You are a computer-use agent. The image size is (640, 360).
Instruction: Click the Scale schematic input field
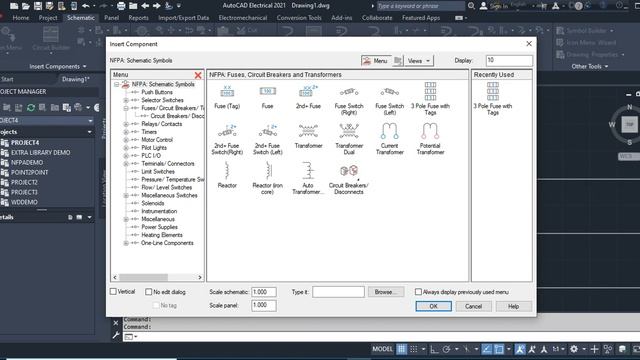tap(264, 292)
